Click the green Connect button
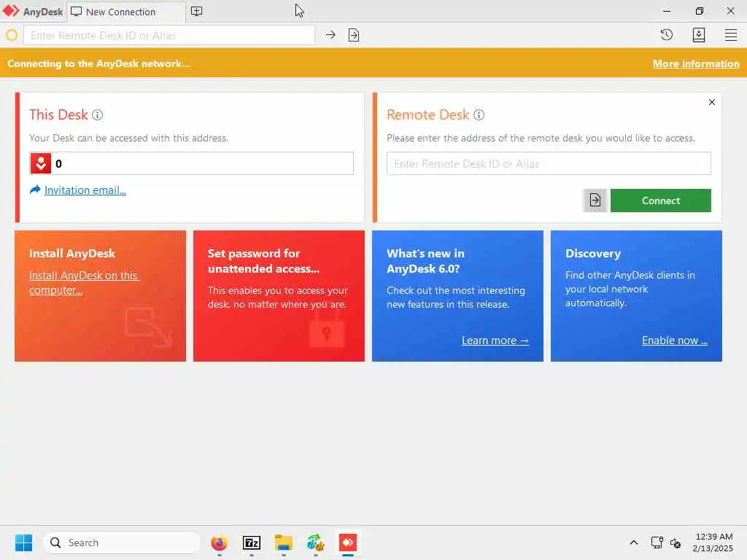Screen dimensions: 747x560 (x=661, y=201)
